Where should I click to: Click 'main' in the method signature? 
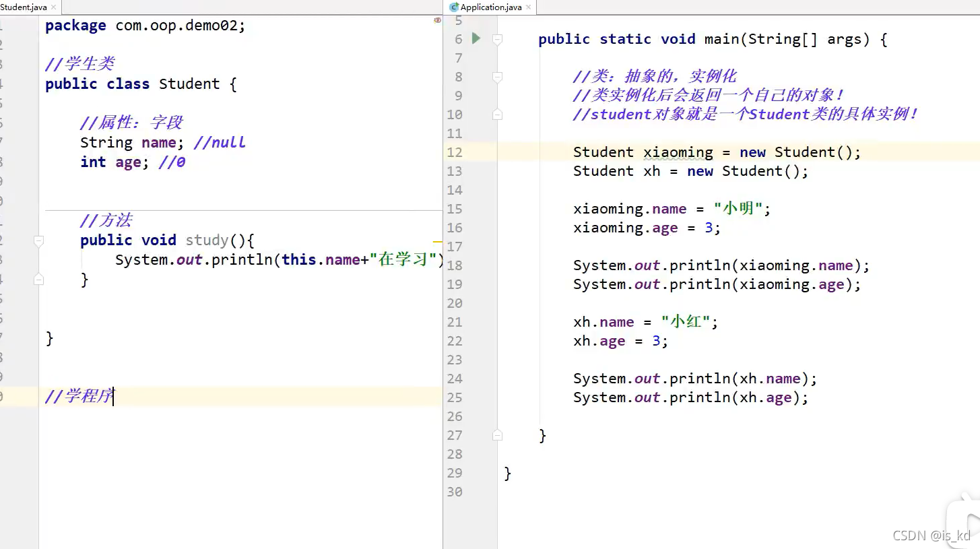point(721,39)
